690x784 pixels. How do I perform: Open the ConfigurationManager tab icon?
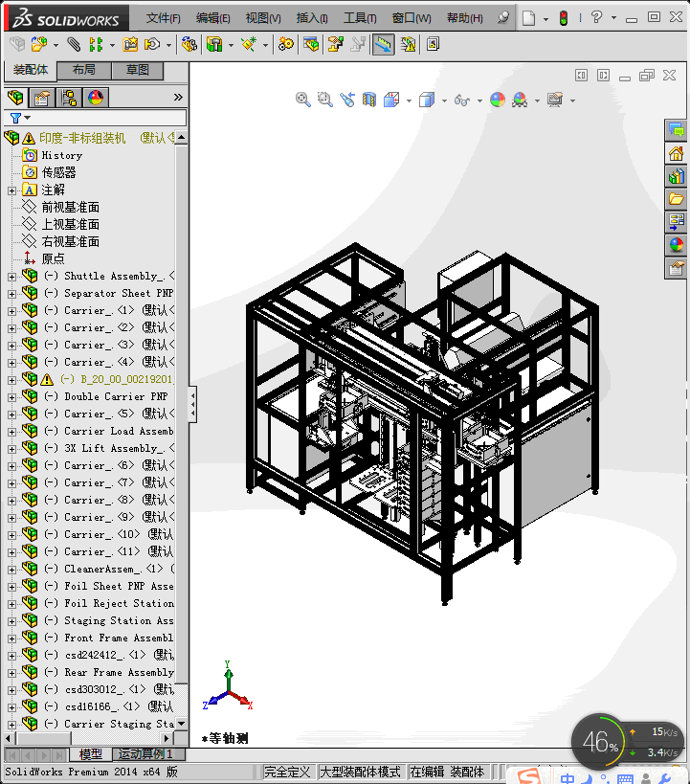click(x=69, y=98)
